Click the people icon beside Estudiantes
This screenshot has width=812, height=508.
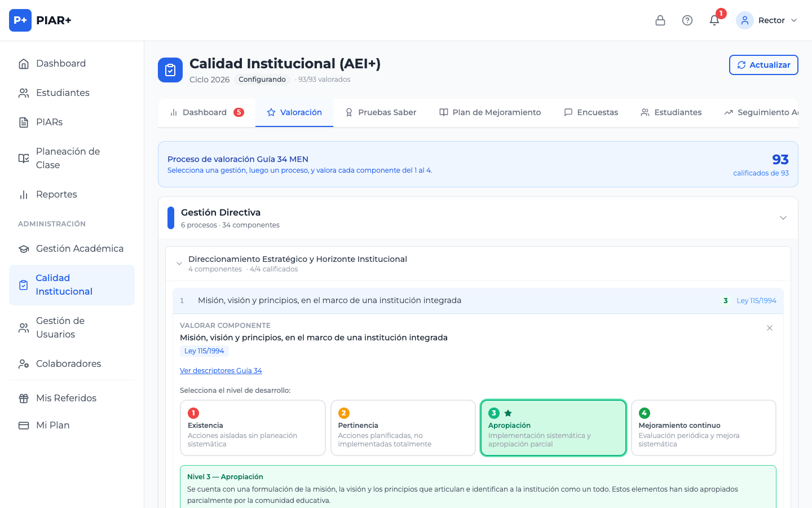click(x=24, y=93)
